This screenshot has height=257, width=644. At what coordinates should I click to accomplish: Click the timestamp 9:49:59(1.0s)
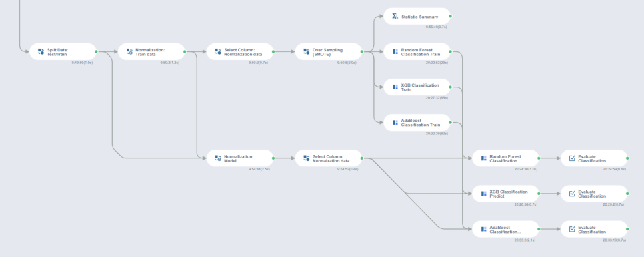point(82,63)
